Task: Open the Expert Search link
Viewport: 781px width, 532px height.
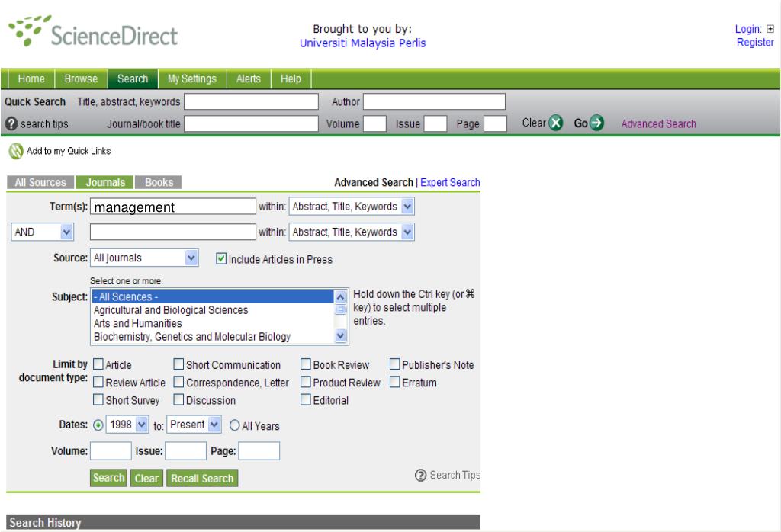Action: pyautogui.click(x=450, y=182)
